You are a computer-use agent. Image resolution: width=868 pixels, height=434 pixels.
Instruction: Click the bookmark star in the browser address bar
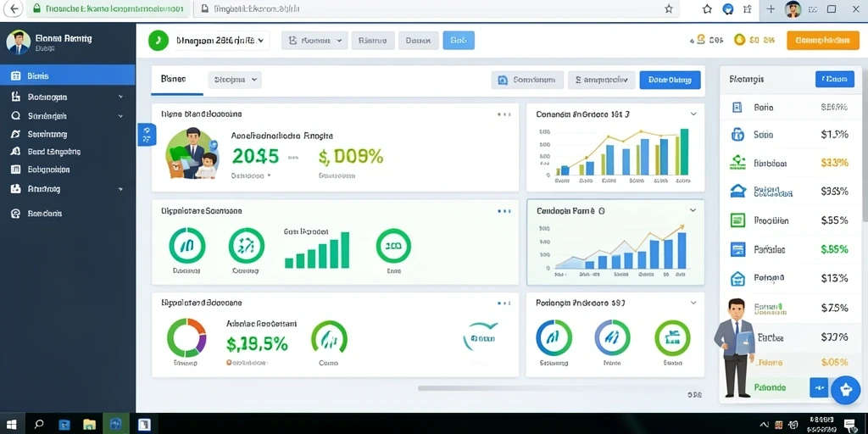pyautogui.click(x=668, y=8)
